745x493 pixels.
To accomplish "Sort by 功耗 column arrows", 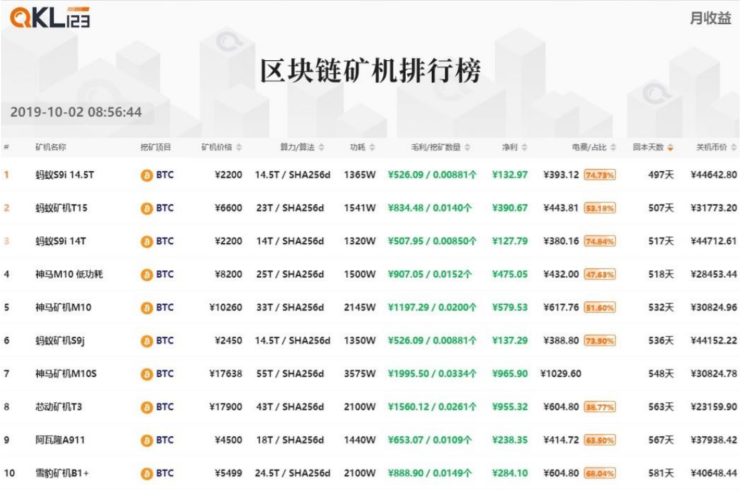I will [372, 147].
